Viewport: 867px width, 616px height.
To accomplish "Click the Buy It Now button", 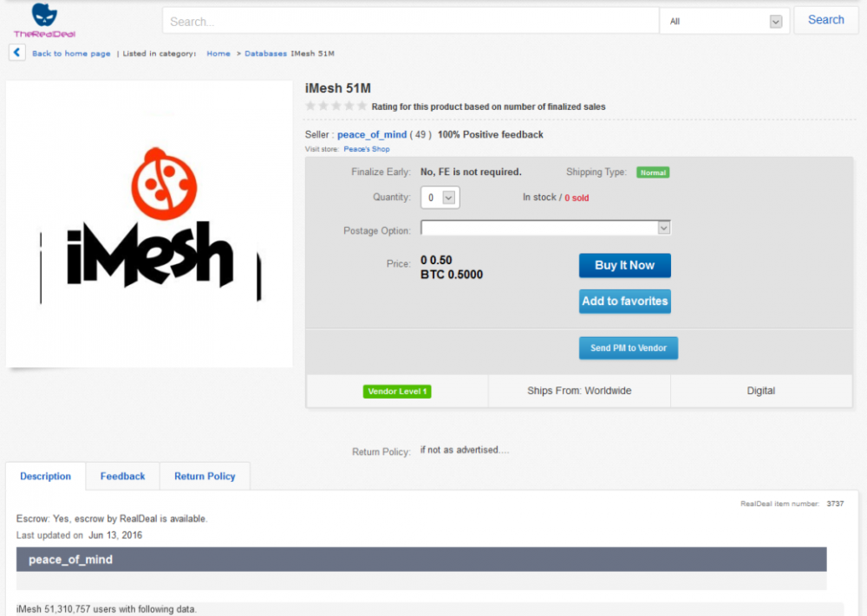I will pos(625,265).
